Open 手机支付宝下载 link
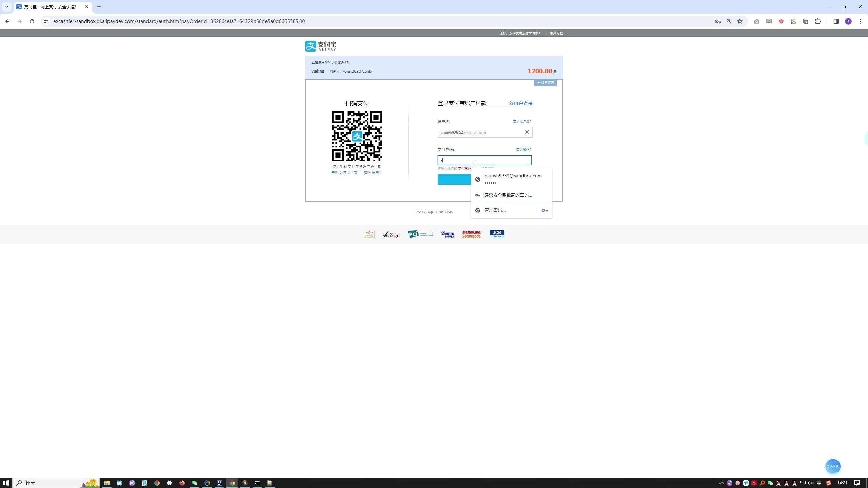Image resolution: width=868 pixels, height=488 pixels. tap(344, 172)
